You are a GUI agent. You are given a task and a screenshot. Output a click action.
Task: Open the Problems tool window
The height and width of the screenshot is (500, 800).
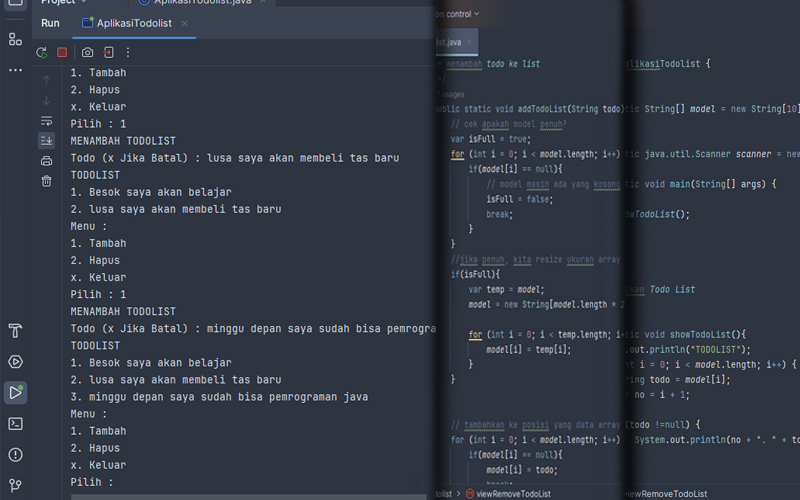coord(15,455)
